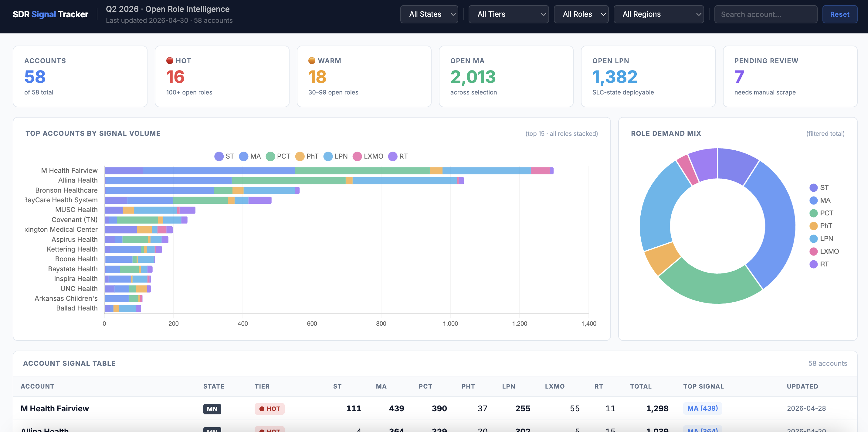The image size is (868, 432).
Task: Click Kettering Health label in bar chart
Action: [x=72, y=249]
